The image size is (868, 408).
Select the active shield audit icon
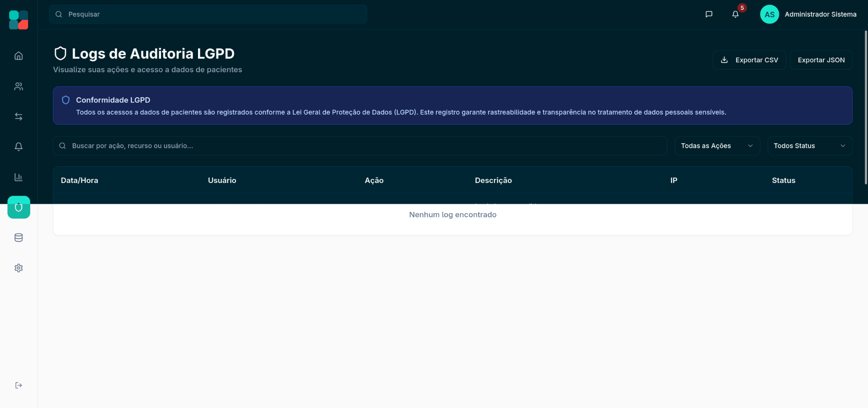(19, 207)
